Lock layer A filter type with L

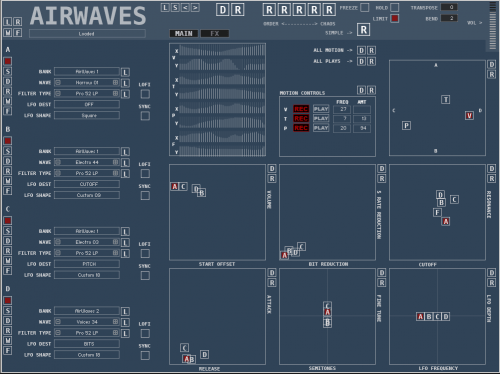pyautogui.click(x=125, y=94)
